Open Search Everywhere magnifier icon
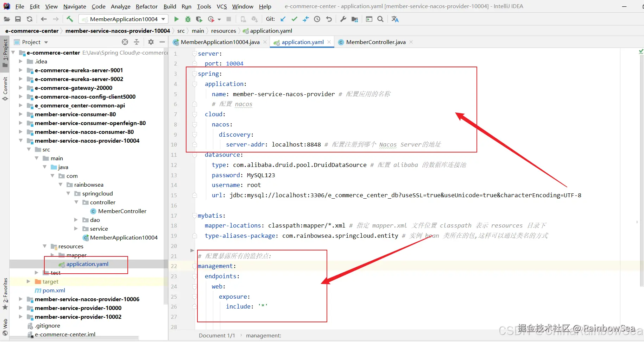The height and width of the screenshot is (342, 644). tap(380, 19)
